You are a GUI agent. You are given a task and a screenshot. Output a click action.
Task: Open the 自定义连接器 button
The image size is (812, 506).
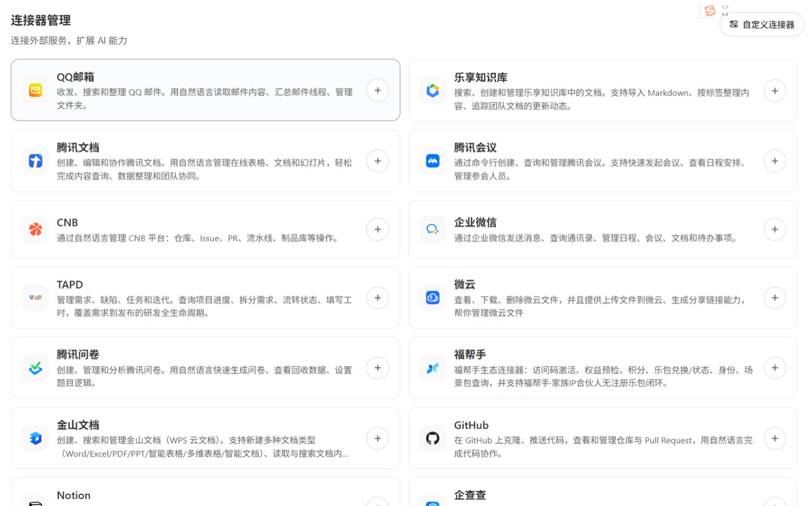tap(762, 24)
